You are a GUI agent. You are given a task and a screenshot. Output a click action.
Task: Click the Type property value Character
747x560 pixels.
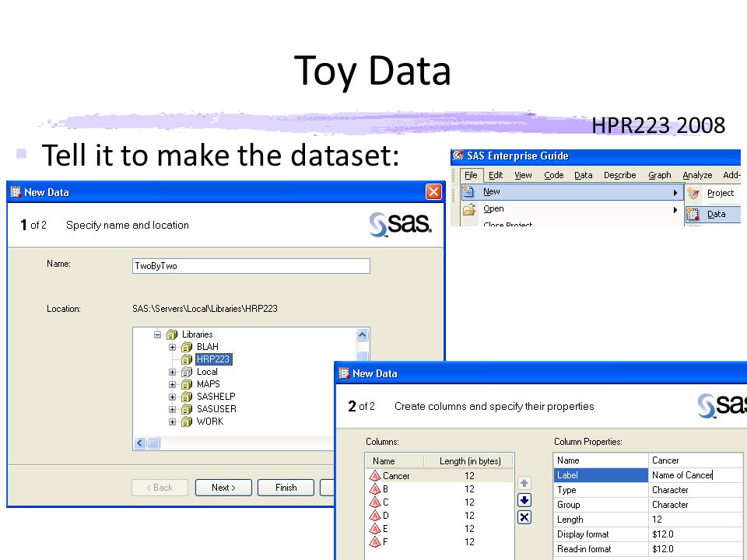(695, 490)
